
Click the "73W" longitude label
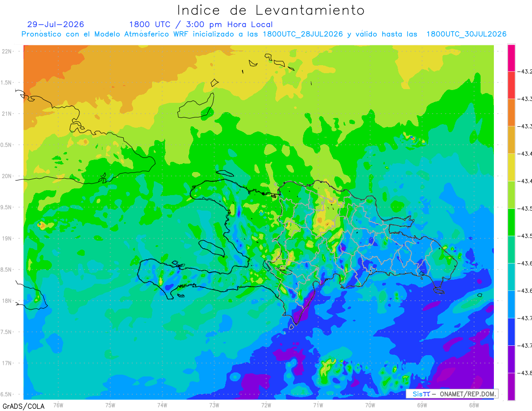(x=214, y=405)
